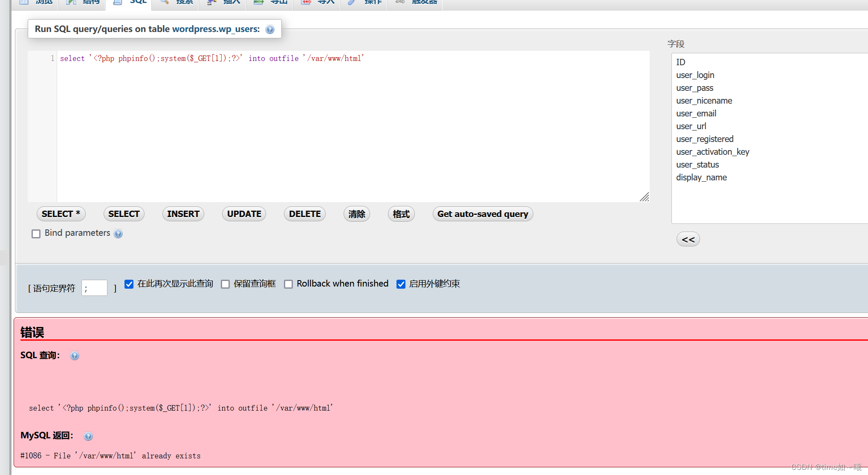Click Get auto-saved query button
The height and width of the screenshot is (475, 868).
pos(483,214)
